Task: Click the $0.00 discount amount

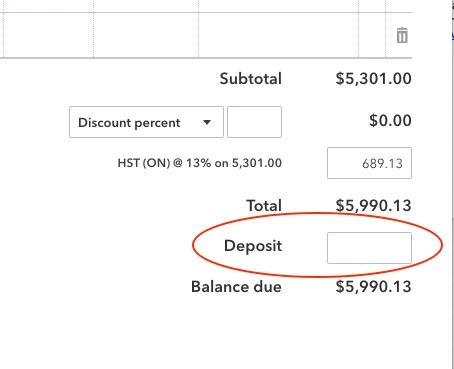Action: pyautogui.click(x=390, y=121)
